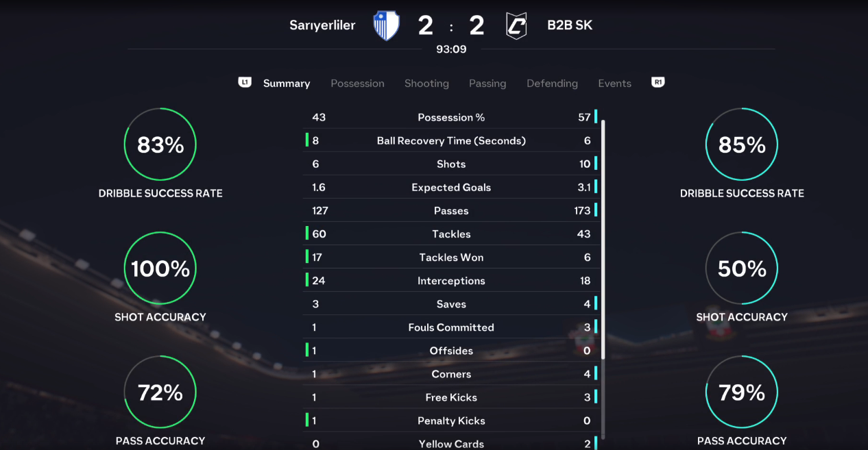Screen dimensions: 868x450
Task: Go to the Passing tab
Action: tap(487, 84)
